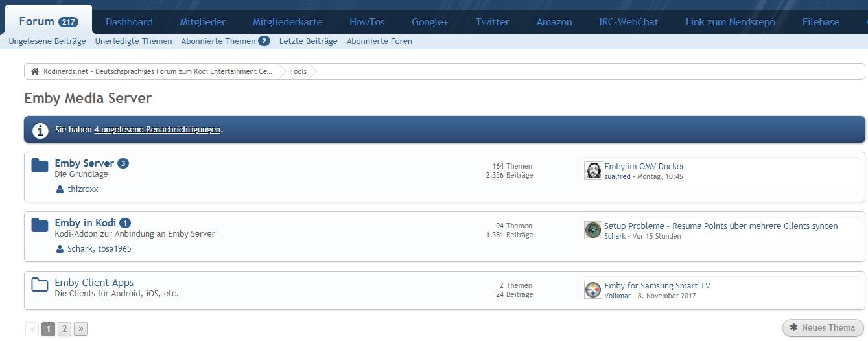Click the 217 badge on Forum tab
Image resolution: width=868 pixels, height=341 pixels.
point(68,22)
